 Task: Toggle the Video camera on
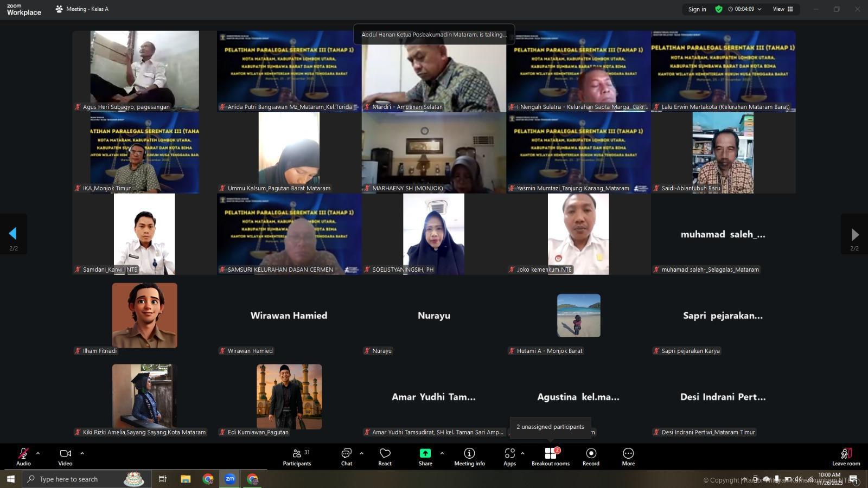[x=65, y=457]
